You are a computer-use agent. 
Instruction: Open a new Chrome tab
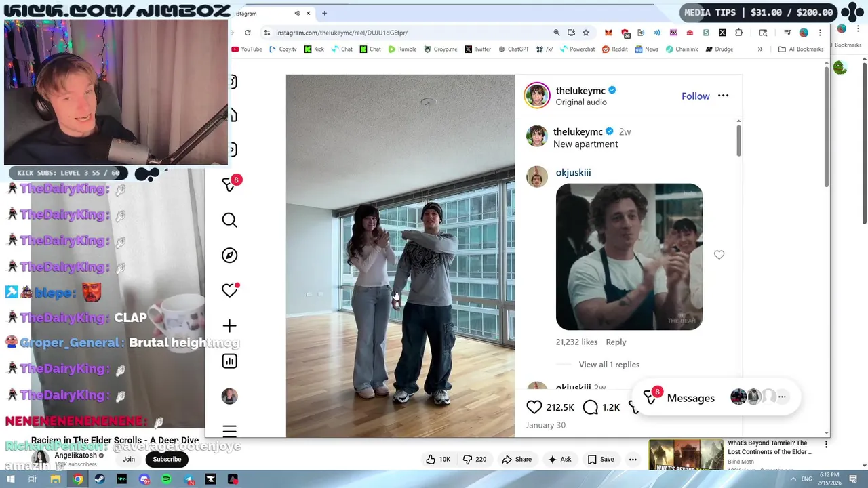324,13
